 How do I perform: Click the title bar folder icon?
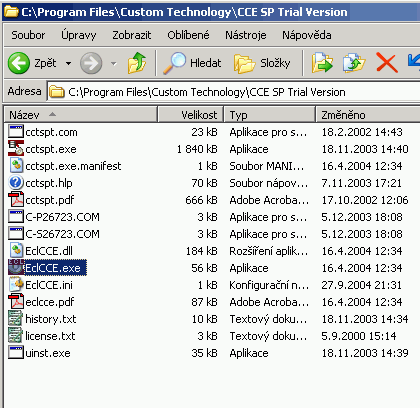click(x=11, y=11)
